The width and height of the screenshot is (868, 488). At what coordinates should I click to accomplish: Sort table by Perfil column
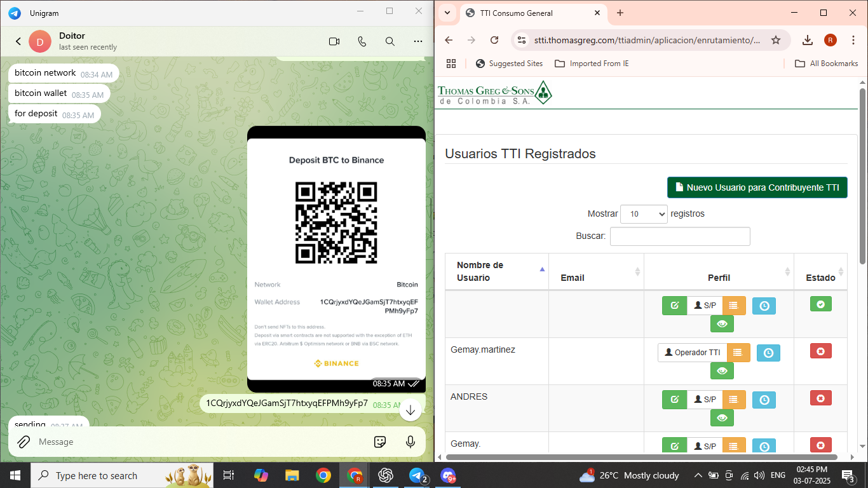[x=719, y=271]
